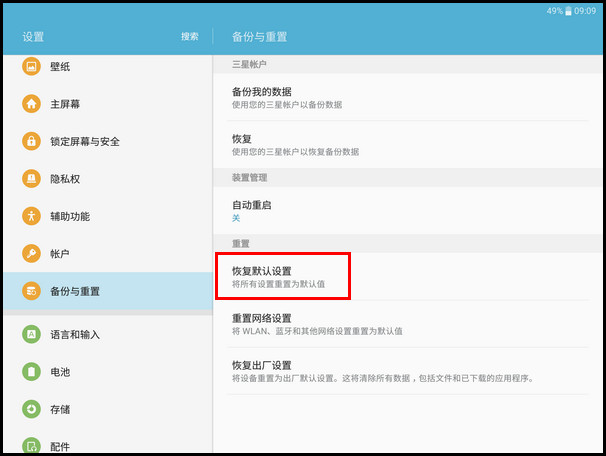Tap the key icon beside 帐户

point(31,254)
